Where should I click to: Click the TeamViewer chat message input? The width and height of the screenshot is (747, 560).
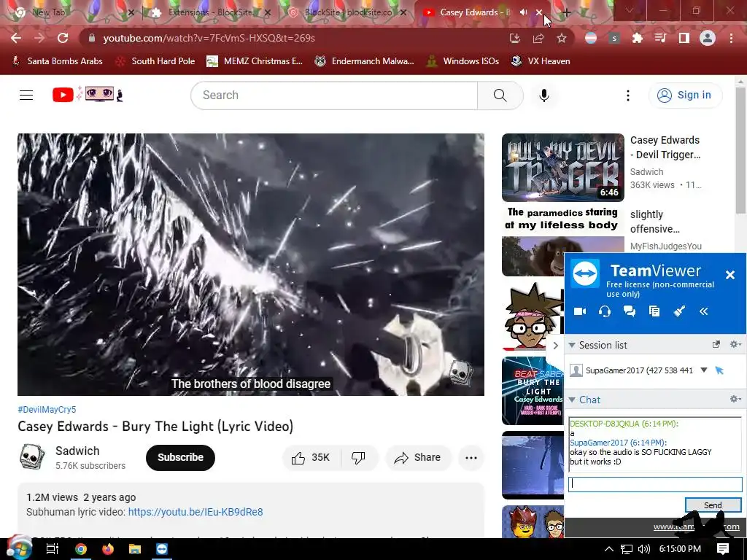(x=655, y=484)
